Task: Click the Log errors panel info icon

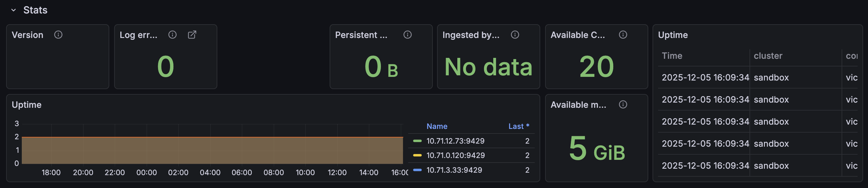Action: pyautogui.click(x=172, y=35)
